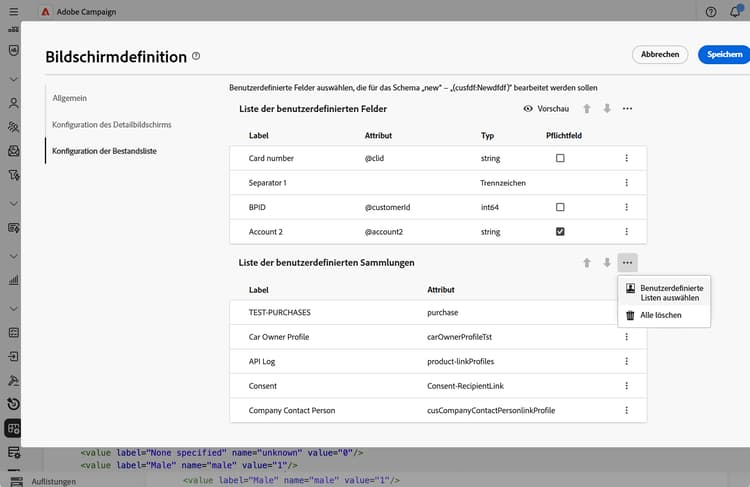Open more options for Felder list header
The image size is (750, 487).
pos(627,109)
